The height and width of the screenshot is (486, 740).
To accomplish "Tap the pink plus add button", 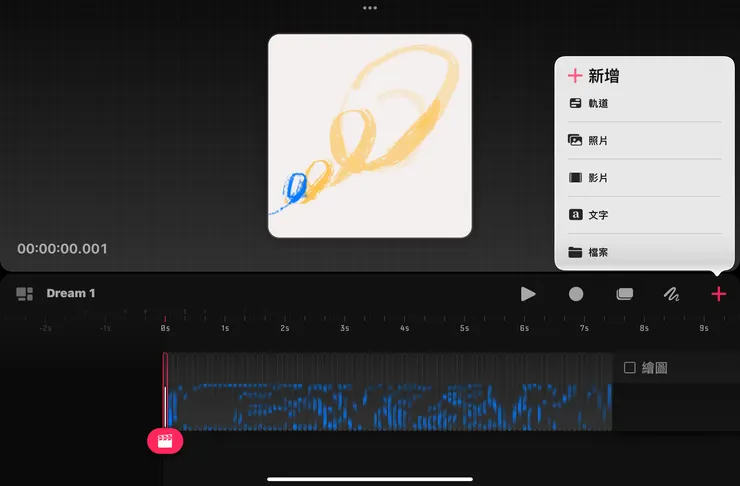I will click(718, 294).
